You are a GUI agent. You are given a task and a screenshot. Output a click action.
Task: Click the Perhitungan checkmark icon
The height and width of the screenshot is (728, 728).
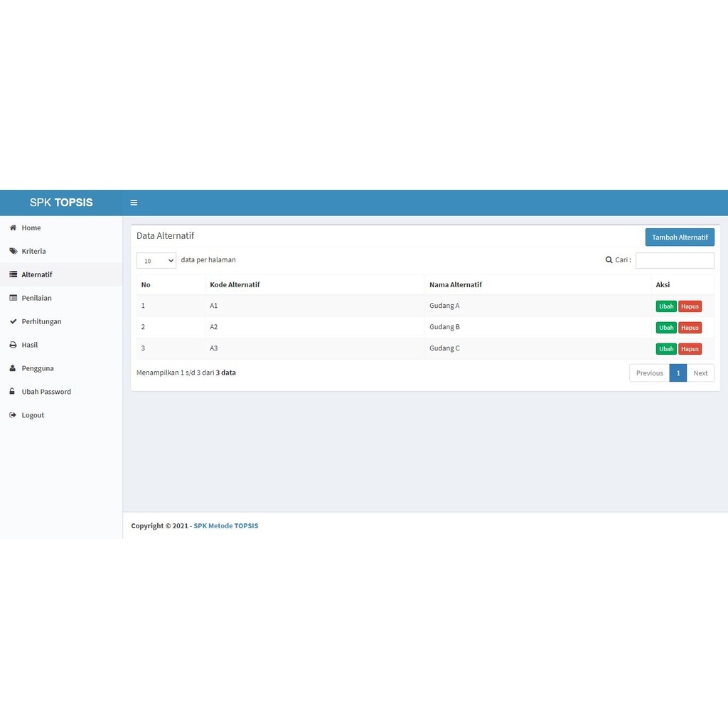(x=13, y=322)
